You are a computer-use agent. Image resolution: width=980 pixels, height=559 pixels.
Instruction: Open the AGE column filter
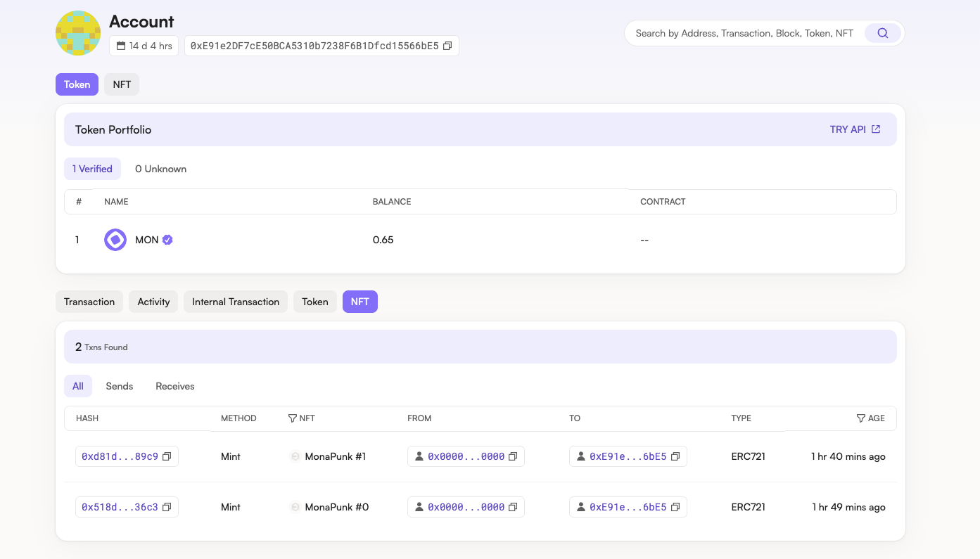point(860,418)
